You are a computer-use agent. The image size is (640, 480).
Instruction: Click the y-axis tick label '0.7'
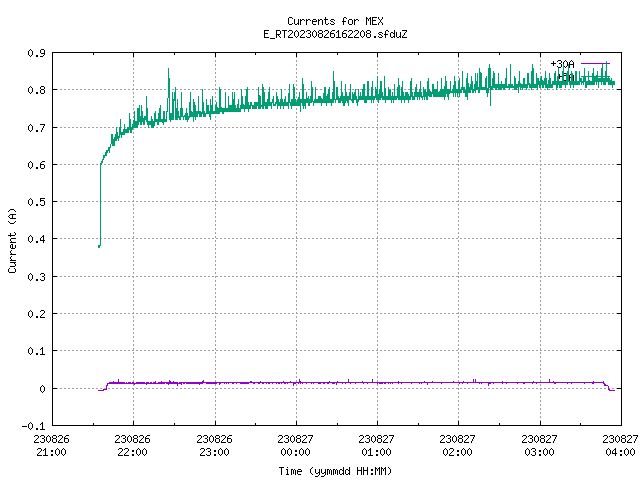[36, 128]
